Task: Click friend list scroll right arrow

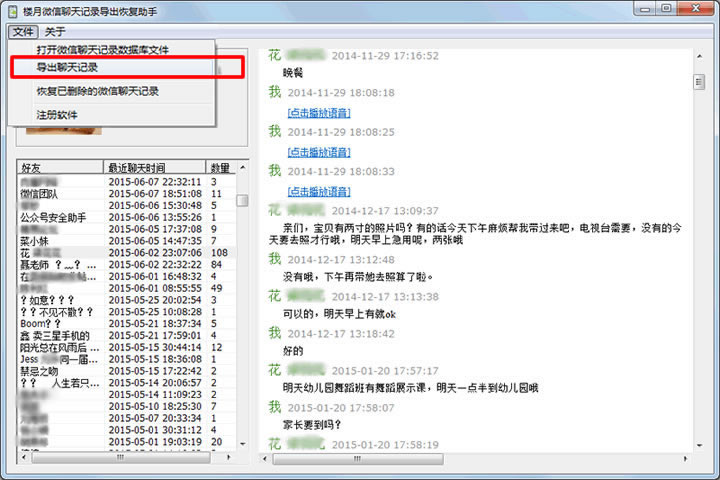Action: pyautogui.click(x=229, y=458)
